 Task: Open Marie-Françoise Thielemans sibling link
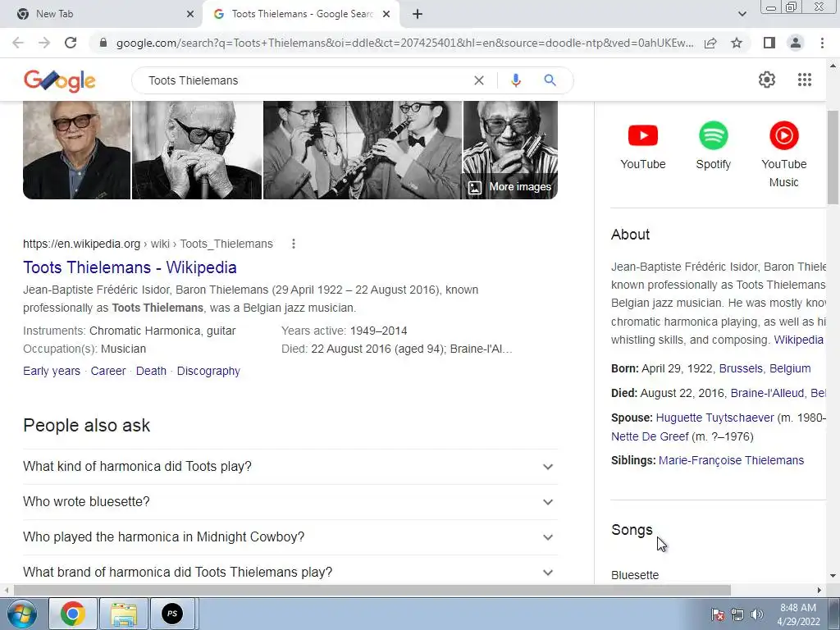[731, 461]
